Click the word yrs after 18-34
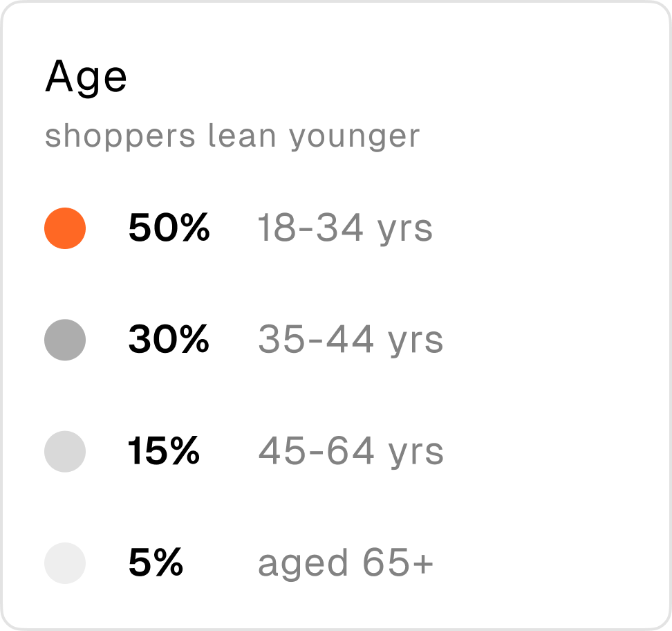672x631 pixels. (x=405, y=232)
